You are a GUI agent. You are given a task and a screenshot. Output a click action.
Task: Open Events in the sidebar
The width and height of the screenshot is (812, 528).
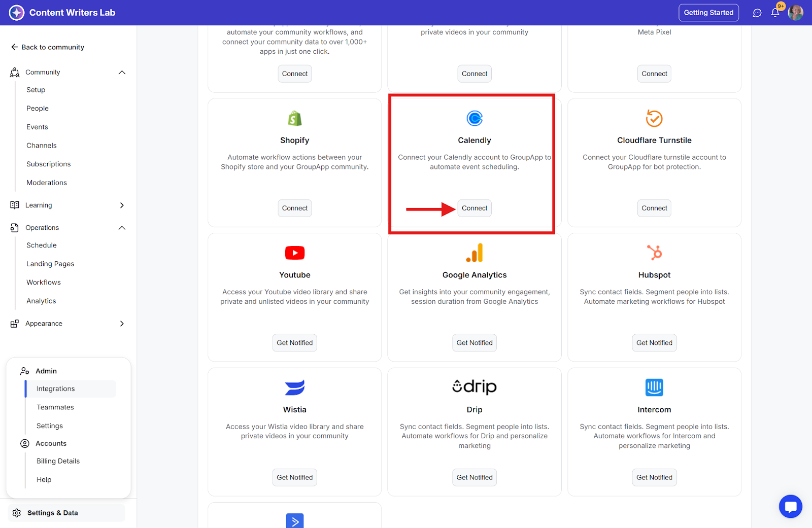point(38,127)
